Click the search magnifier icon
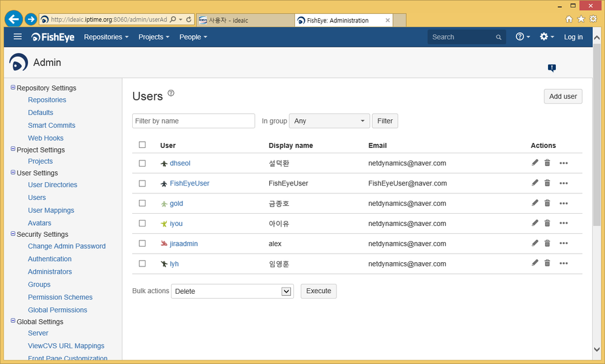Image resolution: width=605 pixels, height=364 pixels. 498,37
